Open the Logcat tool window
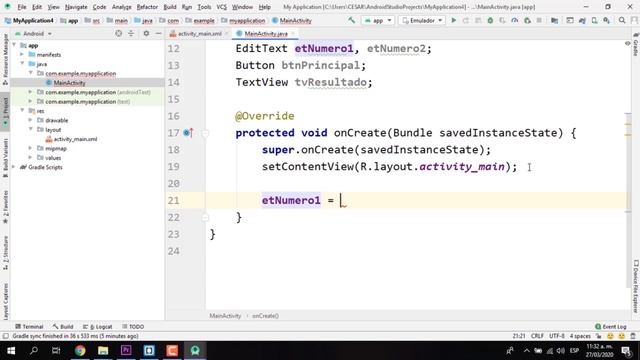This screenshot has width=640, height=360. [x=98, y=327]
